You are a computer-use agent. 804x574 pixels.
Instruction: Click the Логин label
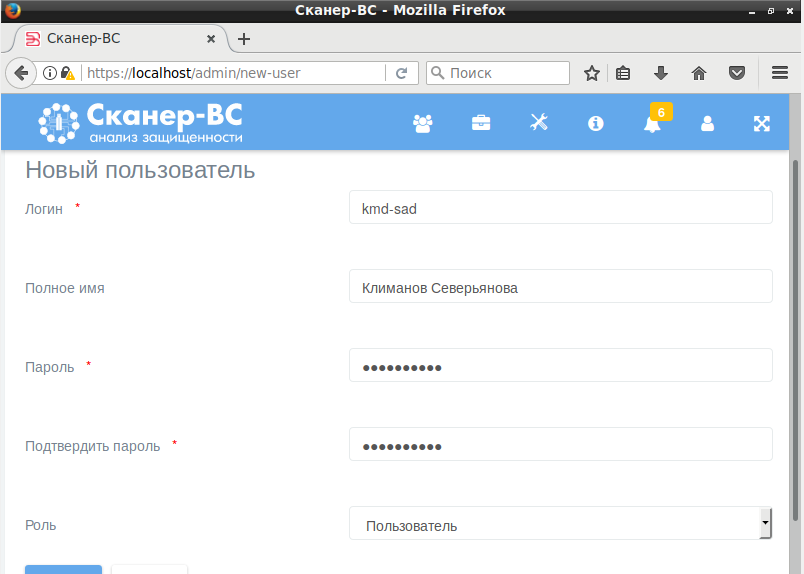pos(44,209)
